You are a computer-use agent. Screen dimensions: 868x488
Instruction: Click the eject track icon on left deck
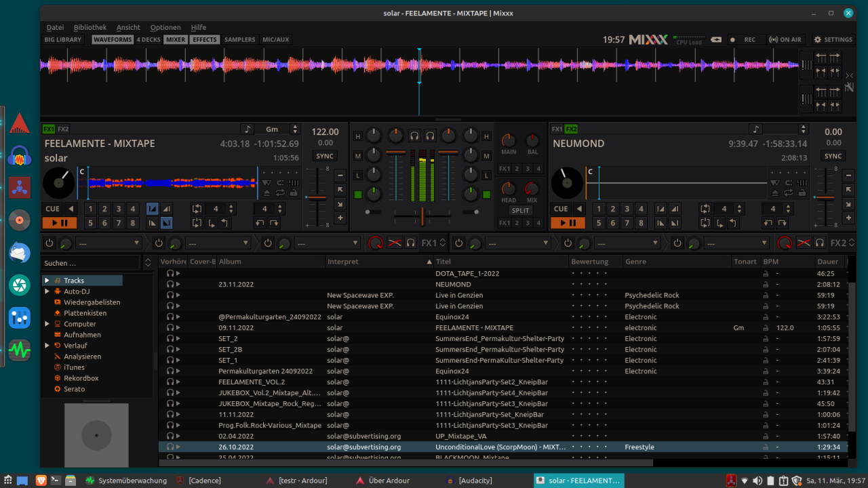coord(266,192)
